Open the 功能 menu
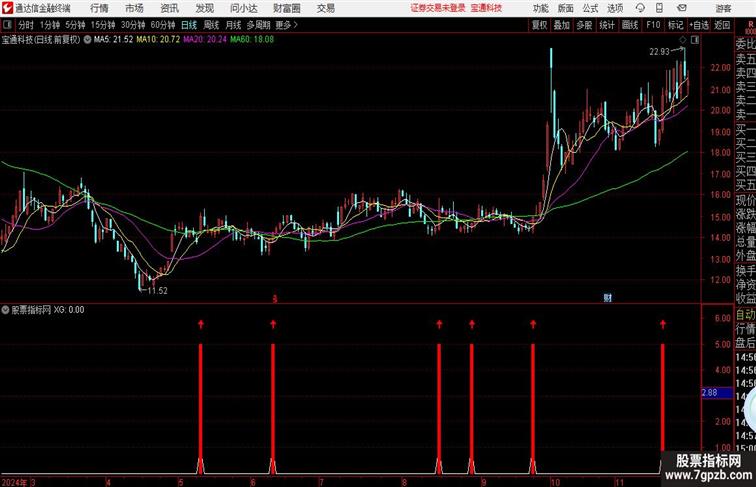The image size is (756, 487). click(x=540, y=8)
